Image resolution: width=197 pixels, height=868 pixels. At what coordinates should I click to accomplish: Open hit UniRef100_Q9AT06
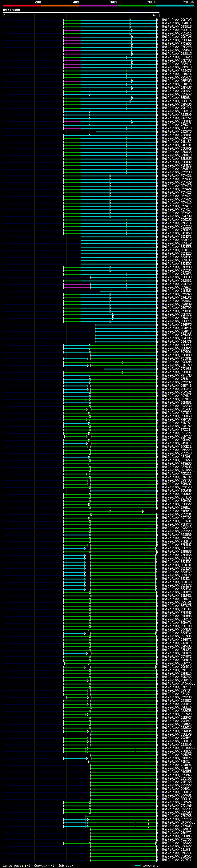[177, 37]
